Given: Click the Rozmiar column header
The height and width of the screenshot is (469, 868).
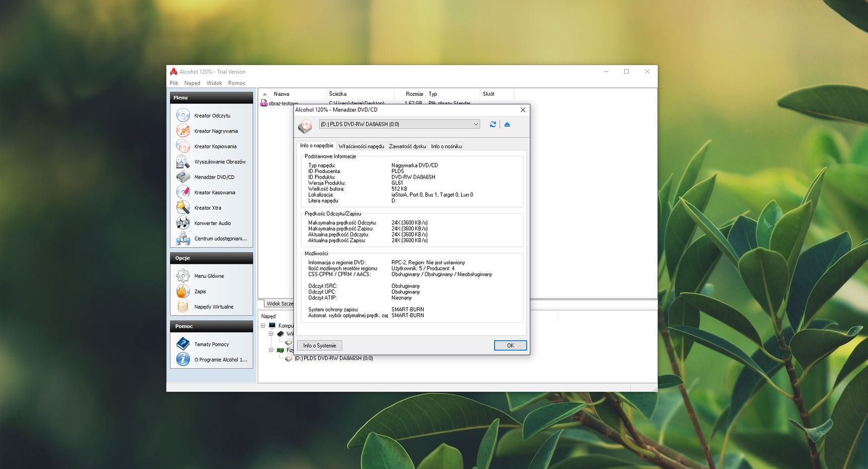Looking at the screenshot, I should 409,94.
